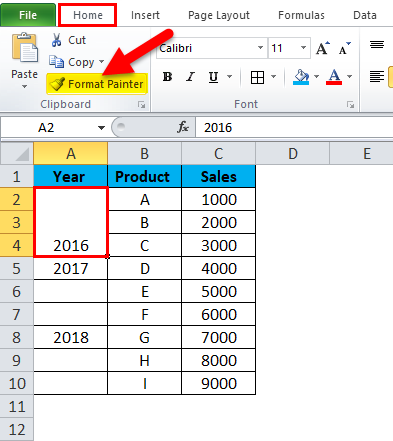Click the Sales header cell
This screenshot has height=441, width=393.
[219, 176]
